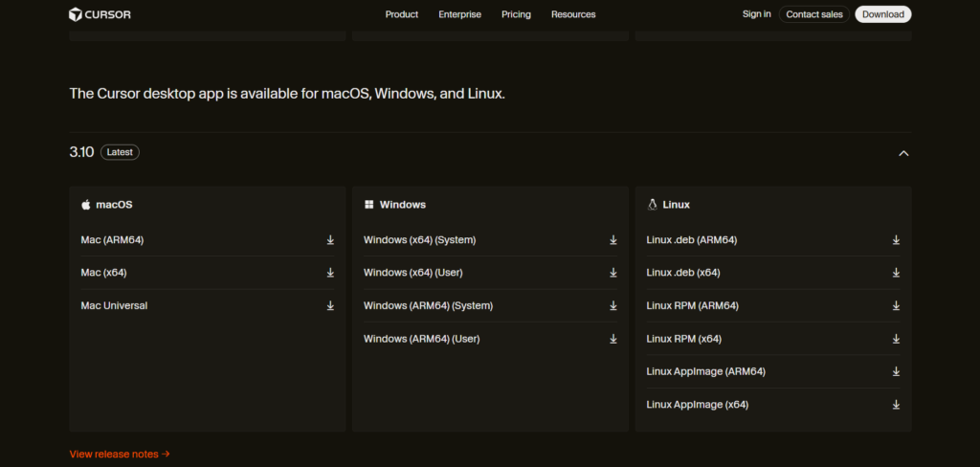Download icon for Mac Universal

coord(330,305)
